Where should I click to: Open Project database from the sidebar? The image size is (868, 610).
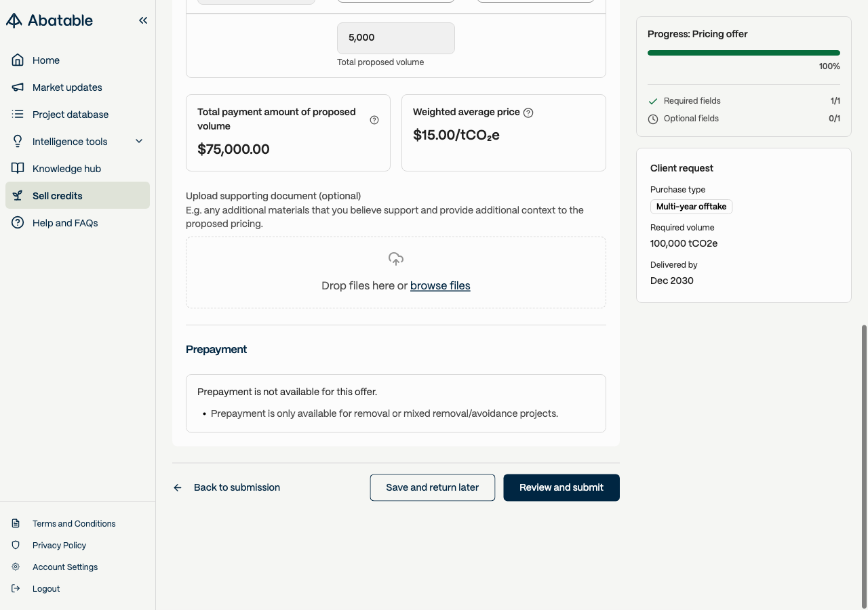pos(71,115)
